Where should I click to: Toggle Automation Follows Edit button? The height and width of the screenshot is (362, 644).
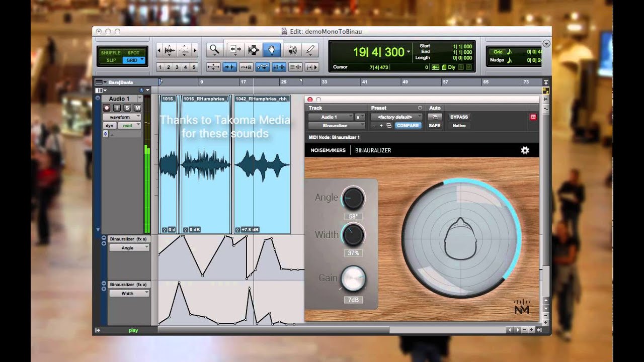point(263,66)
